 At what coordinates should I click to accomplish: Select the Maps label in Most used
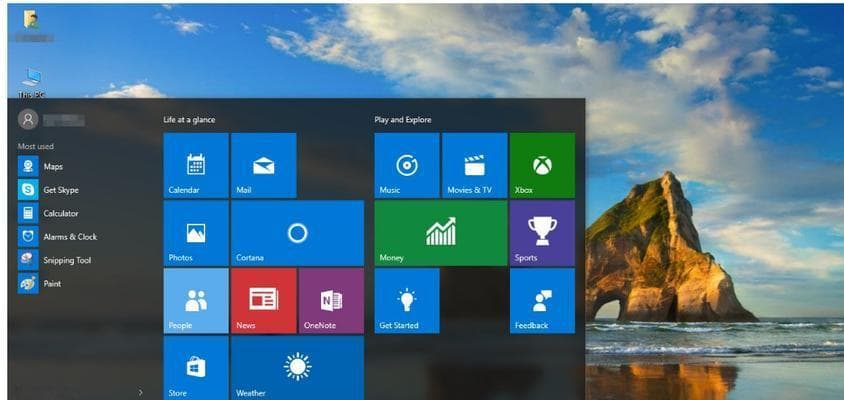(x=53, y=167)
